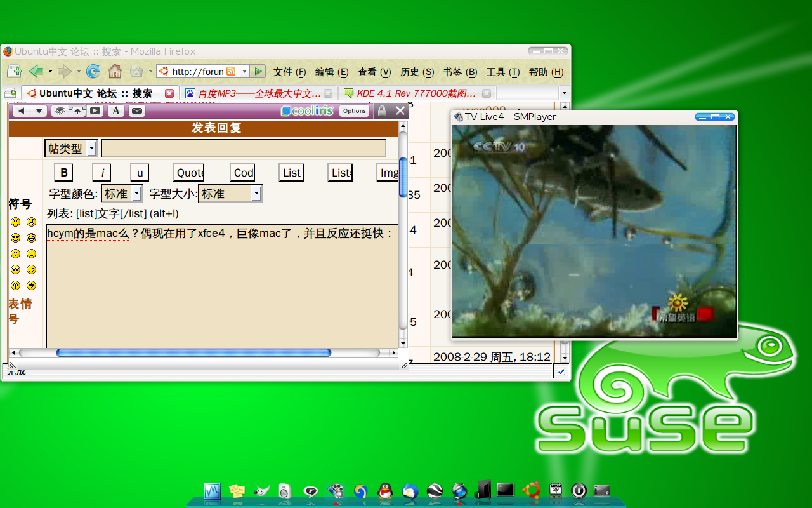Insert the arrow emoticon
Viewport: 812px width, 508px height.
(31, 285)
